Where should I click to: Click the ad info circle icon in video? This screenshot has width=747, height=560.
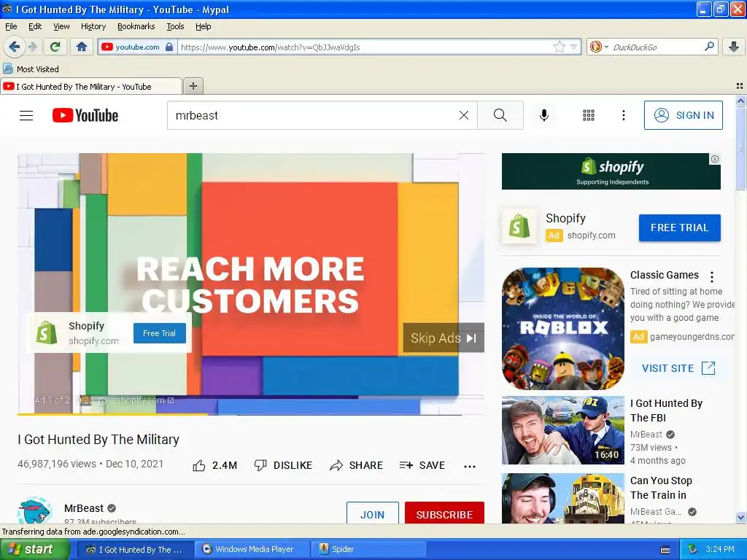(102, 400)
